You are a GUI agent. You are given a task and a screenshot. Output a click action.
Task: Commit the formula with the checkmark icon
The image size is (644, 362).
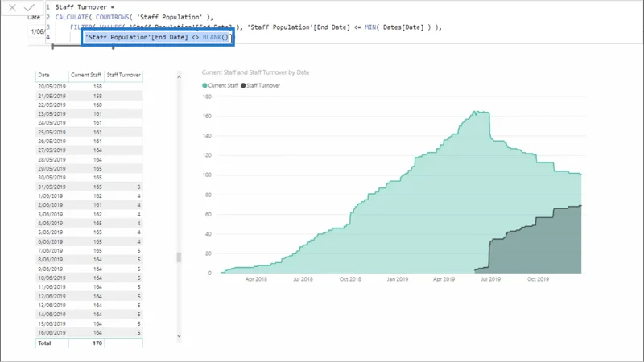[x=29, y=7]
